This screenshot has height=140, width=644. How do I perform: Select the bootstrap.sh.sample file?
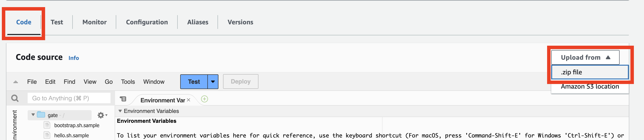point(76,125)
